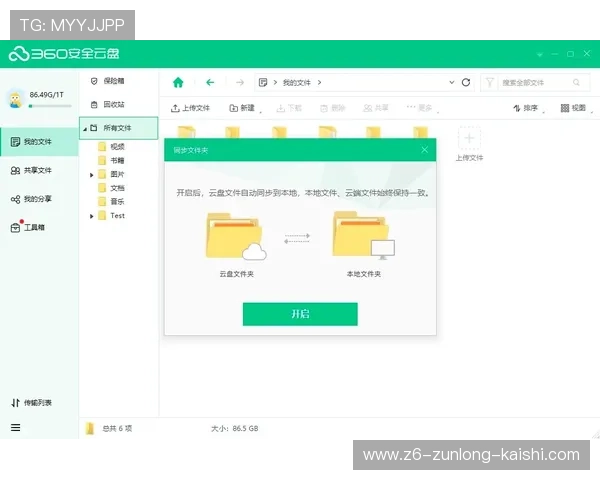Click the 总共 6 项 status text

tap(117, 428)
